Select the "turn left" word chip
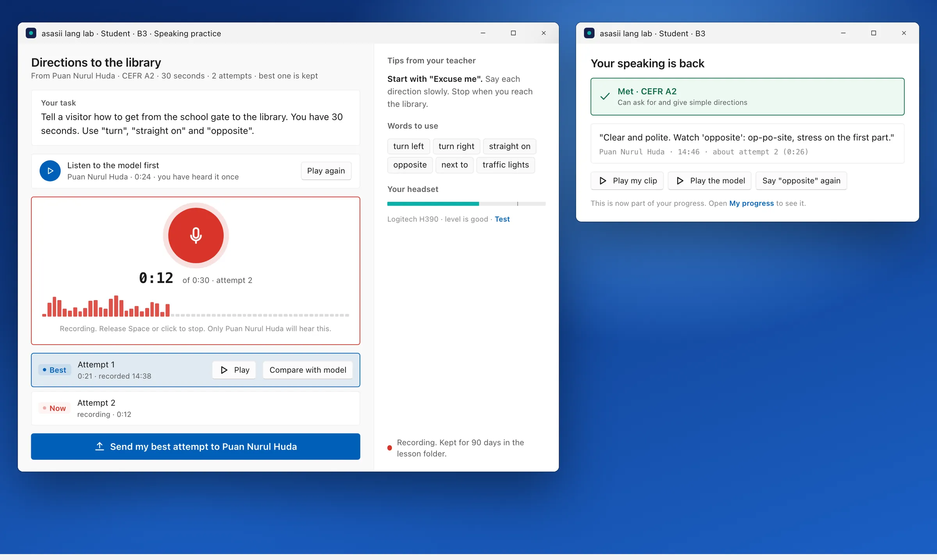The height and width of the screenshot is (560, 937). point(408,146)
